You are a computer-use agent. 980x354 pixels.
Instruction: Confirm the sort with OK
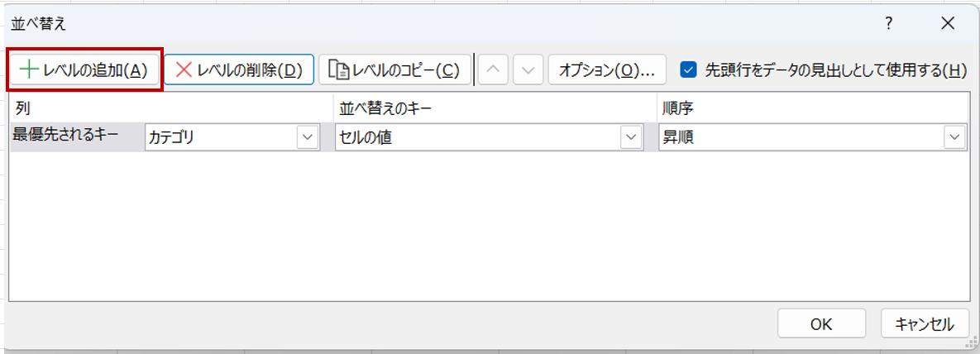point(821,323)
